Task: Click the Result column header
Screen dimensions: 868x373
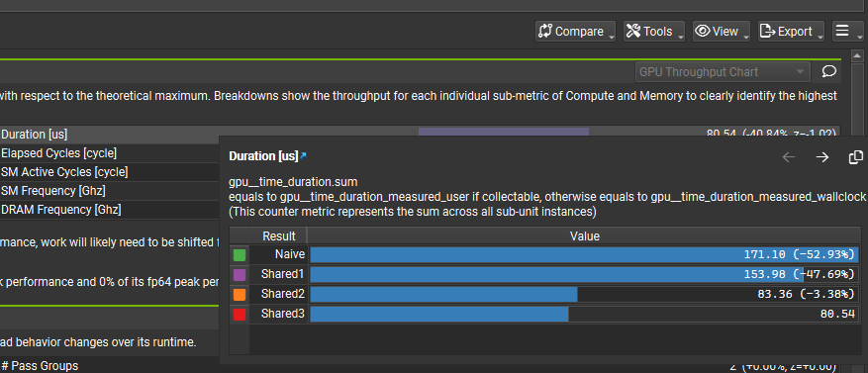Action: click(x=279, y=236)
